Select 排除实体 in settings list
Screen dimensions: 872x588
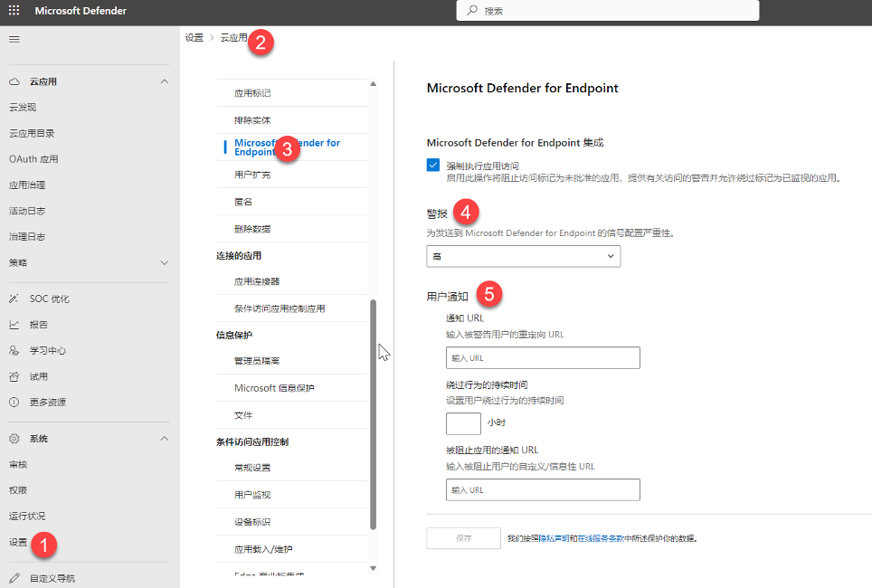(252, 120)
